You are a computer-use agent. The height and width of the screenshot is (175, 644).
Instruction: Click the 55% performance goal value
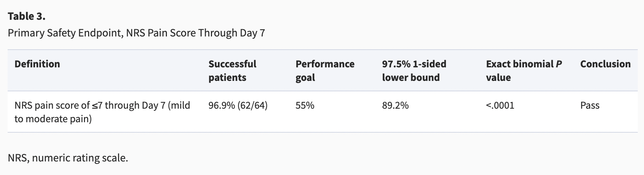click(305, 105)
